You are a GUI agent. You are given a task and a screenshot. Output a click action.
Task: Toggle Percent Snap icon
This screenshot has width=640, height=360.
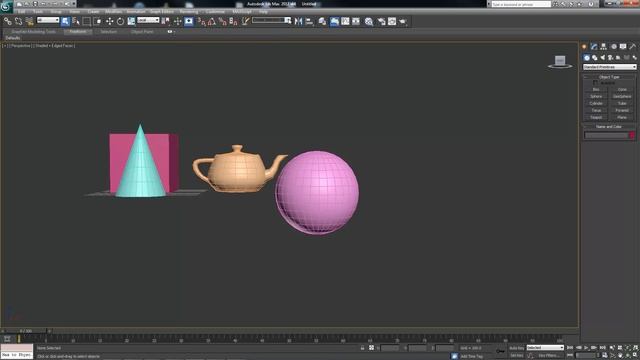(x=222, y=21)
